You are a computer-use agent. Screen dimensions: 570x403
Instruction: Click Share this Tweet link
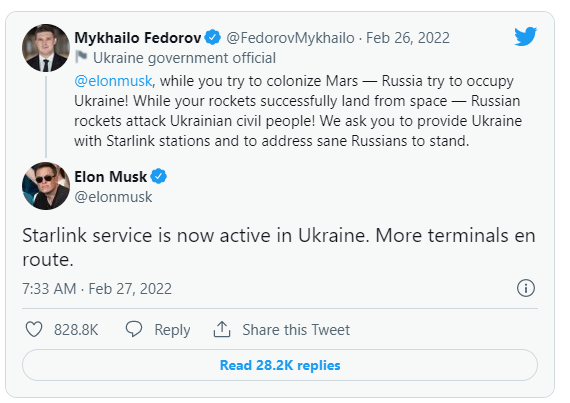(x=296, y=330)
